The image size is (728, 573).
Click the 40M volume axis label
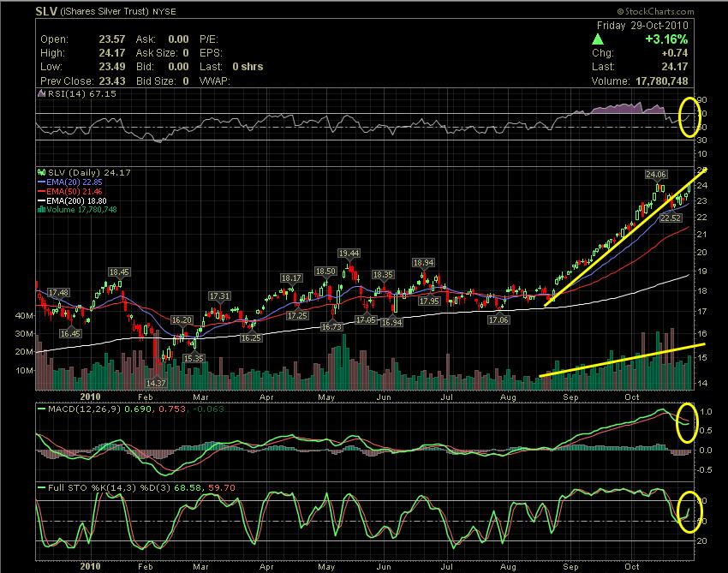coord(24,315)
